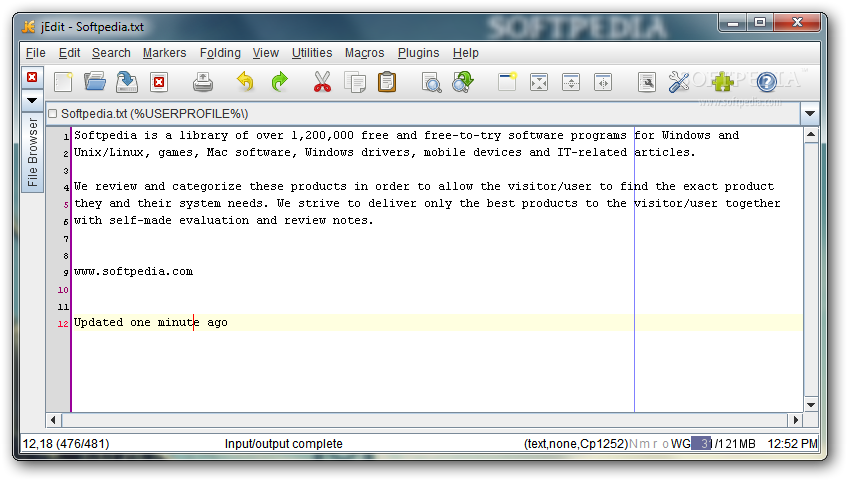Viewport: 848px width, 481px height.
Task: Cut selection with scissors icon
Action: point(322,82)
